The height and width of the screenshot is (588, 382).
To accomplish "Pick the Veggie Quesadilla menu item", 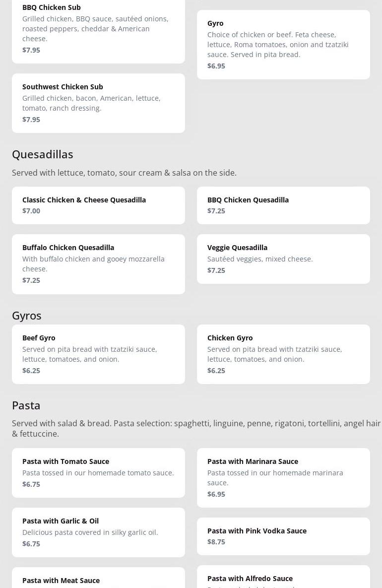I will 283,259.
